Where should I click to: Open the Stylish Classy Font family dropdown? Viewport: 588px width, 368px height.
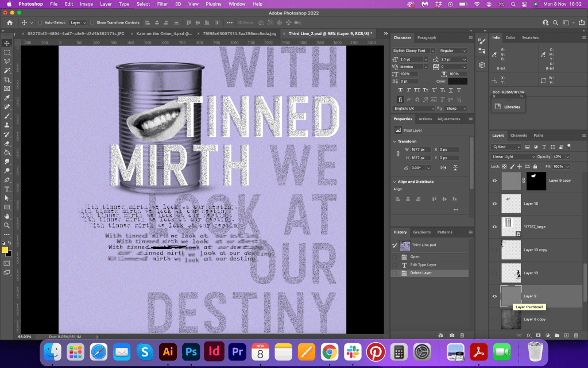pos(413,51)
